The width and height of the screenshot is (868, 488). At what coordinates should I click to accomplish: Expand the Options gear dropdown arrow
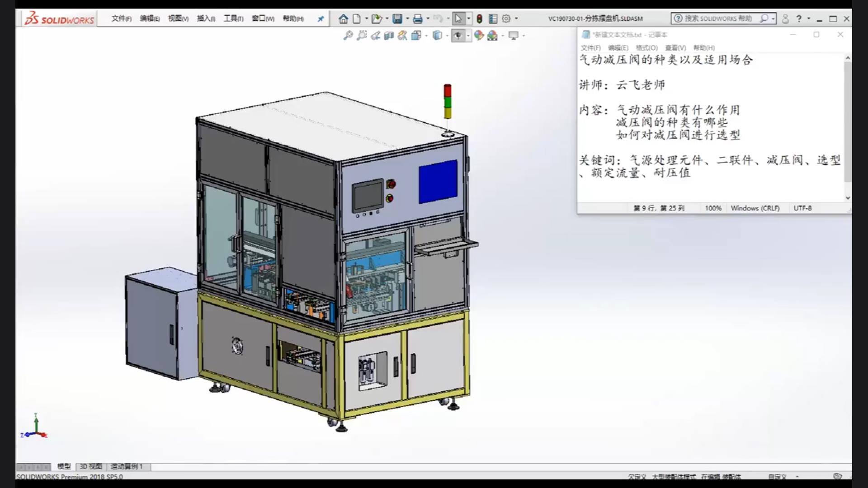pyautogui.click(x=516, y=19)
